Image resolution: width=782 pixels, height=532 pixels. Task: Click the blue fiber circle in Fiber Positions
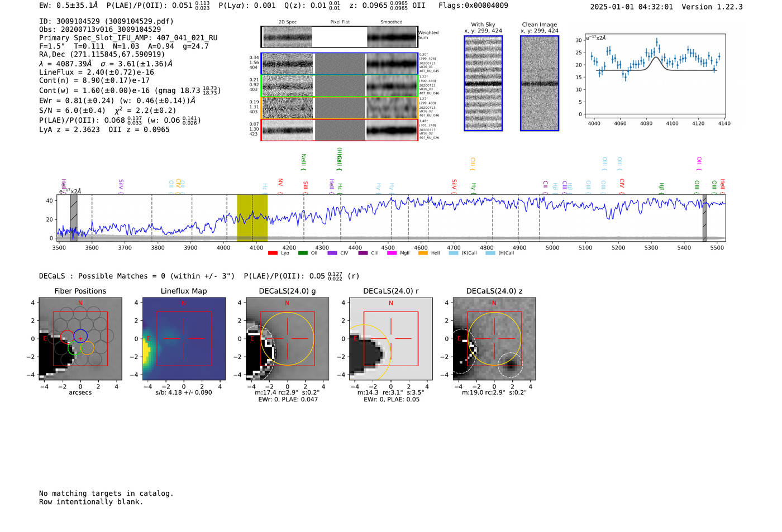pyautogui.click(x=80, y=336)
